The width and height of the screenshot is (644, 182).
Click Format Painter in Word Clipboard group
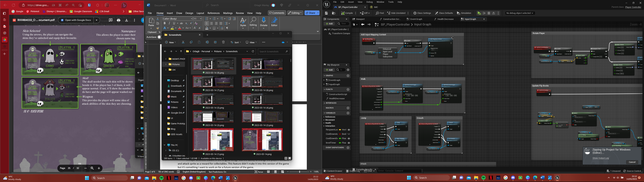(158, 28)
